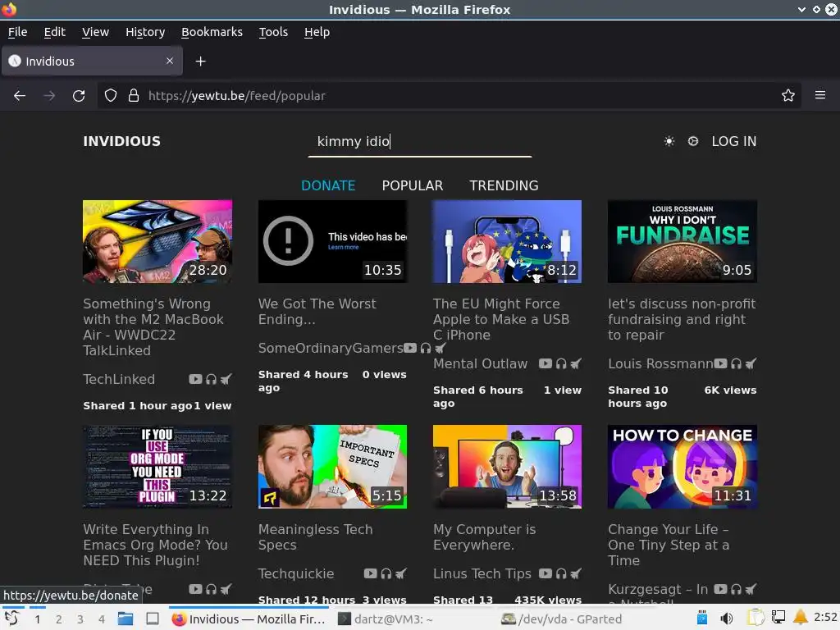
Task: Open the Org Mode plugin video thumbnail
Action: [157, 467]
